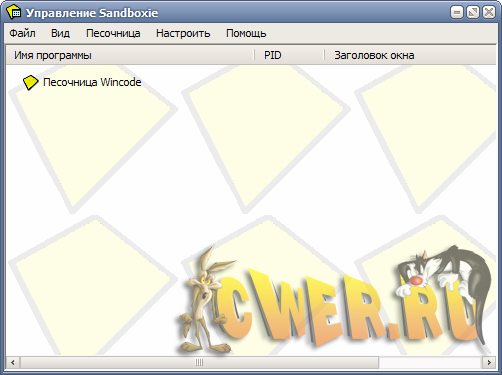This screenshot has height=375, width=502.
Task: Open the Настроить menu
Action: coord(183,33)
